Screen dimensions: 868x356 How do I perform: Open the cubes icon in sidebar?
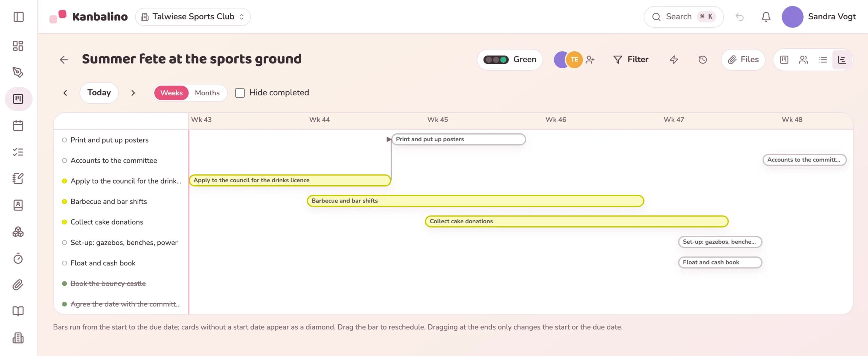pos(18,232)
